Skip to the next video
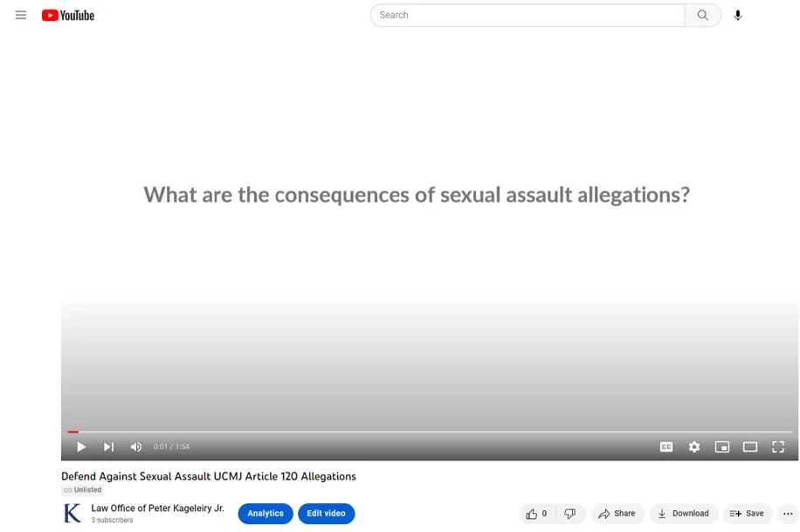 click(x=108, y=446)
